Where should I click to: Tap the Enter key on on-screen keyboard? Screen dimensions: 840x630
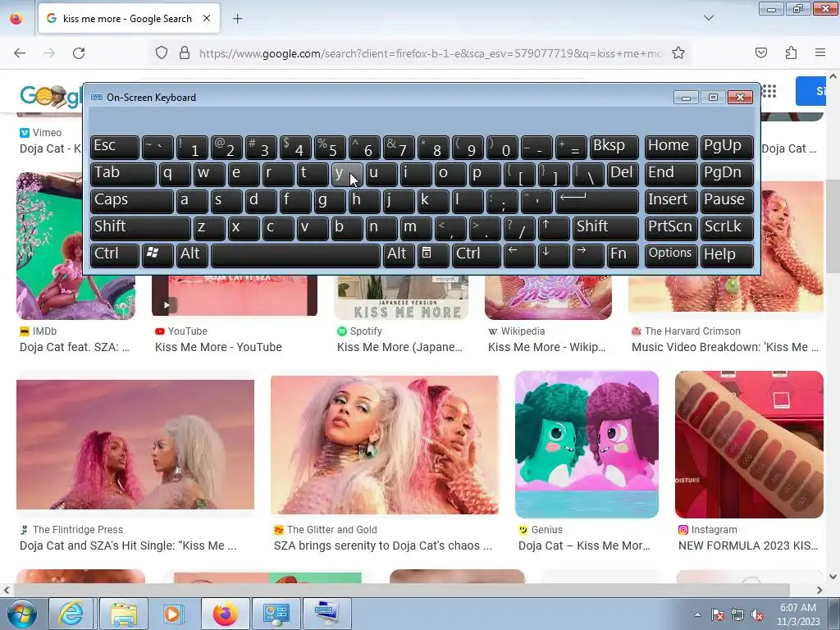click(x=597, y=200)
